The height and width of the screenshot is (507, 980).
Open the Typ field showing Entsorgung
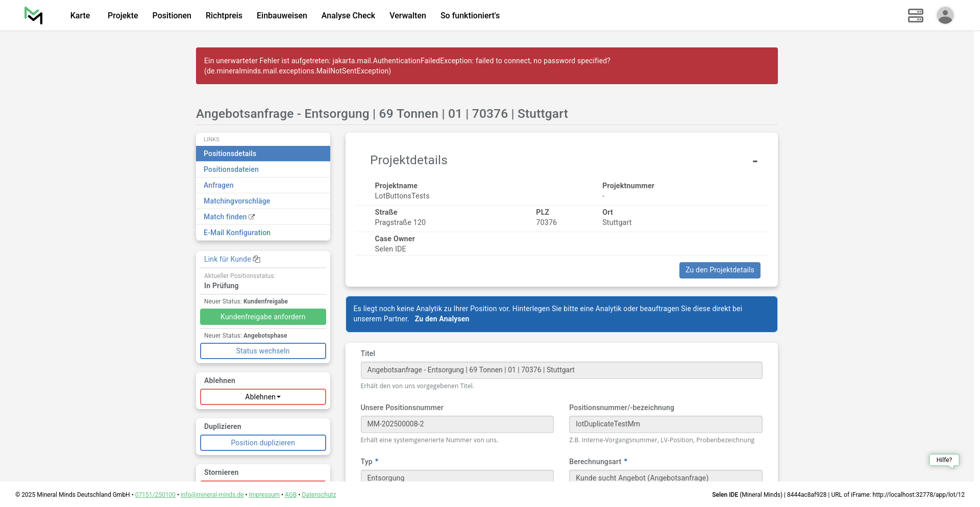pos(457,476)
